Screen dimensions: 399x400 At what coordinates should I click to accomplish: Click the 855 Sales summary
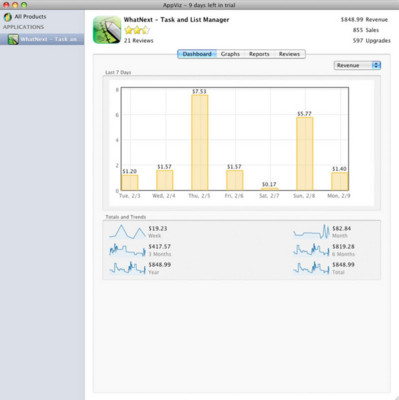tap(366, 30)
